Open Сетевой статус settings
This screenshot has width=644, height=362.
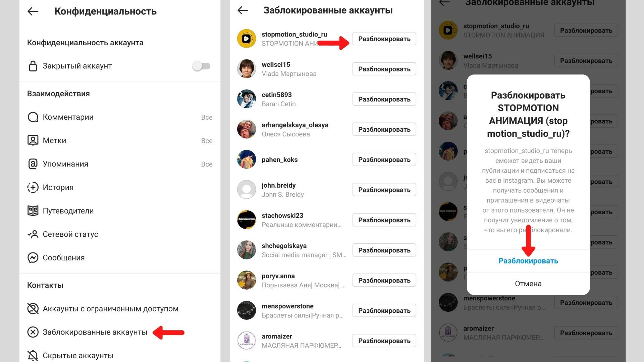(70, 234)
